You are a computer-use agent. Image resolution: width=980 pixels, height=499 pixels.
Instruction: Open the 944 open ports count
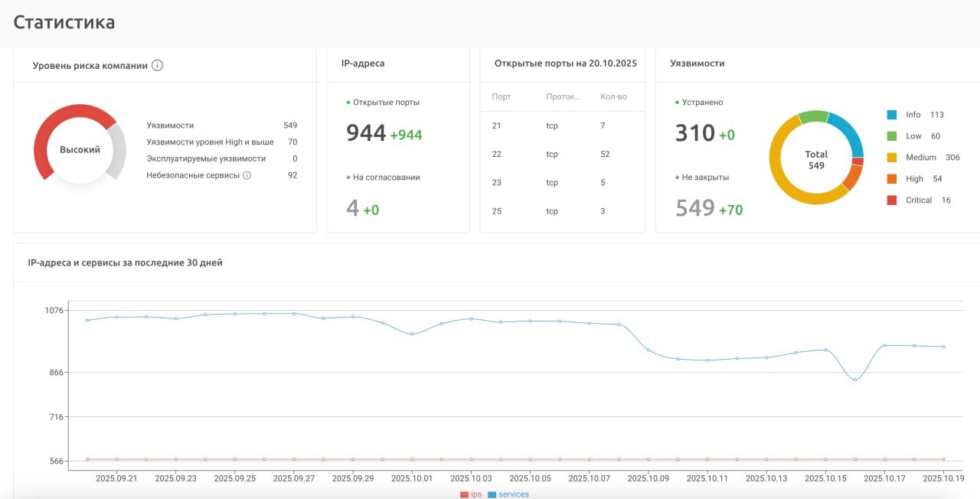(x=366, y=133)
